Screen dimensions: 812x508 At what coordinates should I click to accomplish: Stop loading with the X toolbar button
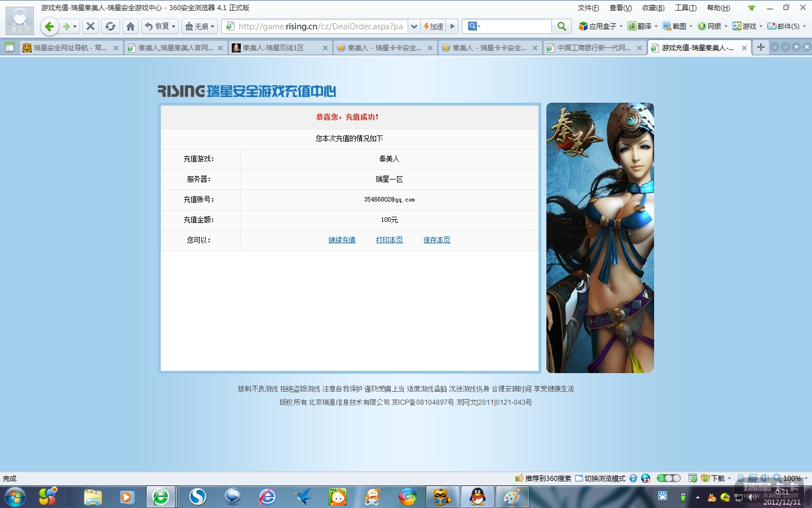(90, 27)
